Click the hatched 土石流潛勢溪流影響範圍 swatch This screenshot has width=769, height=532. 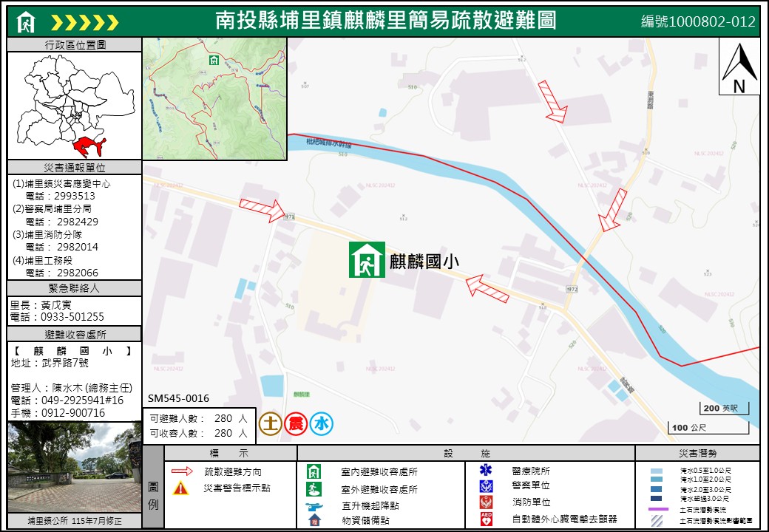tap(656, 521)
